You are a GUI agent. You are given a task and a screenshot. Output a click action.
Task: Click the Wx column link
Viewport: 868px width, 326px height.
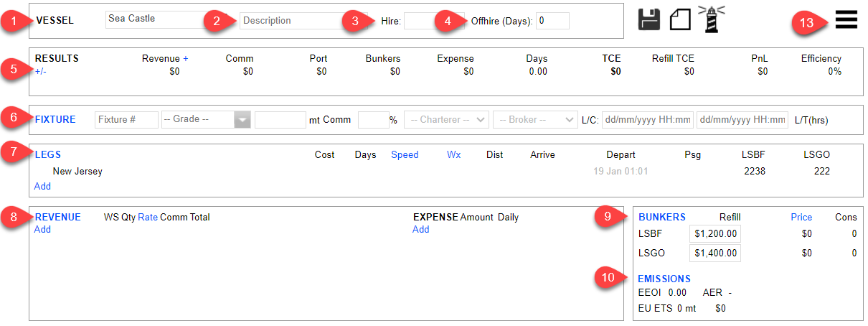tap(453, 154)
